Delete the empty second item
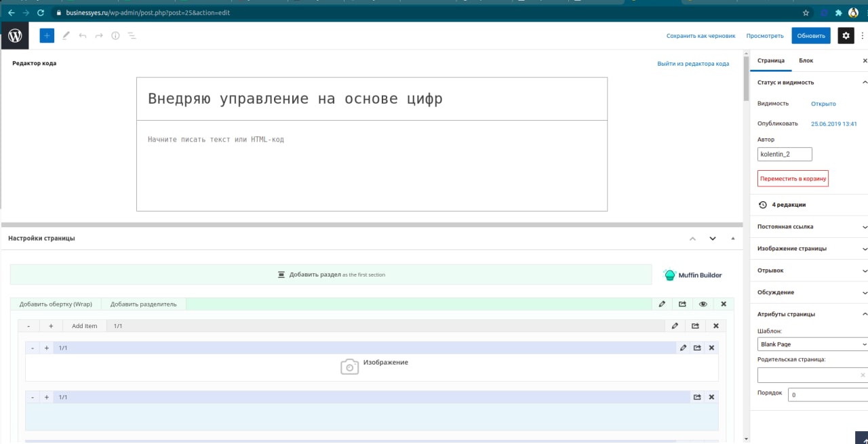This screenshot has height=444, width=868. point(711,397)
